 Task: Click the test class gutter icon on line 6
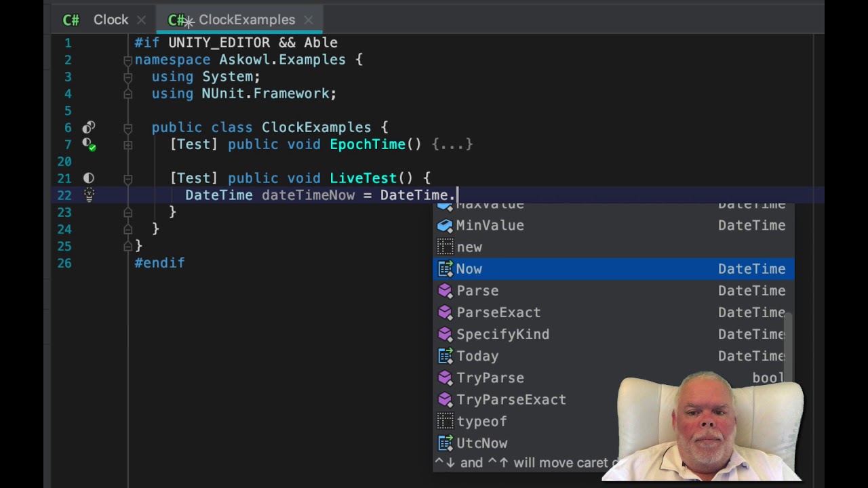click(x=89, y=127)
